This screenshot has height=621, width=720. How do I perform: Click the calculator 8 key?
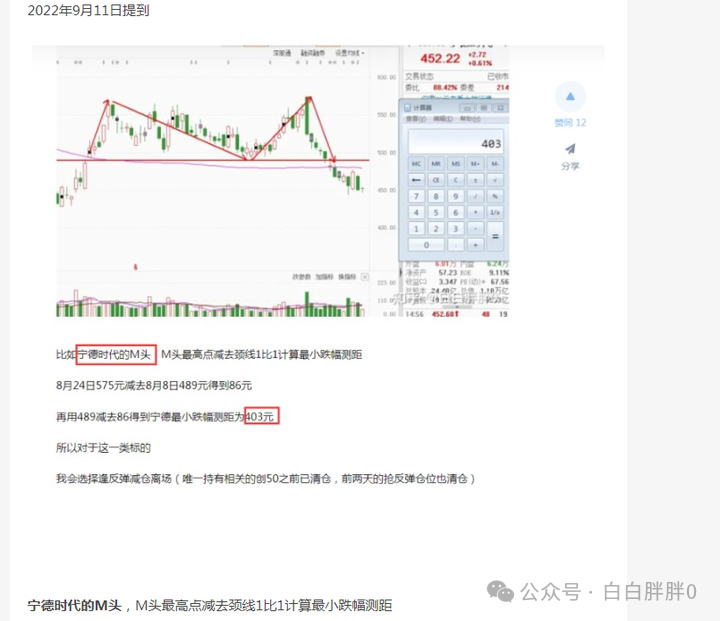pos(436,196)
